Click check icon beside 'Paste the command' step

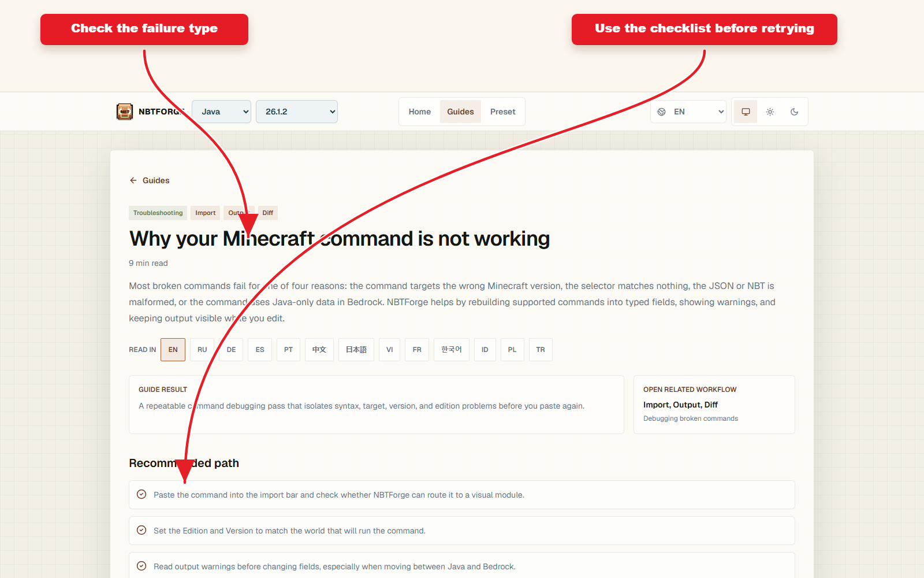pos(141,494)
